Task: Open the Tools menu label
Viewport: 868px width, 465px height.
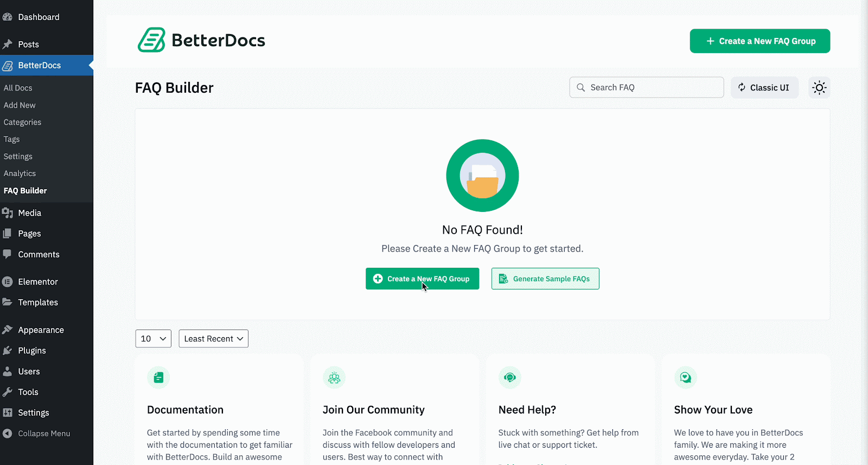Action: click(28, 392)
